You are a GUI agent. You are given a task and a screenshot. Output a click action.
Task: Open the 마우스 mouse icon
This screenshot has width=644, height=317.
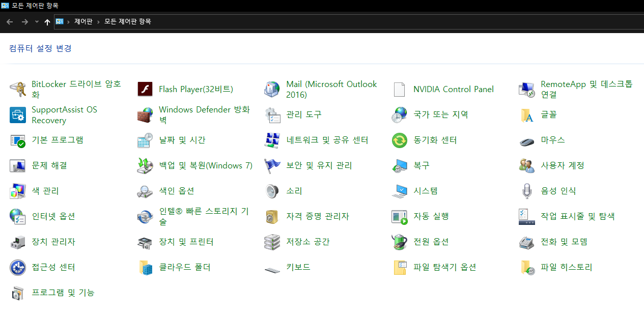(x=527, y=140)
